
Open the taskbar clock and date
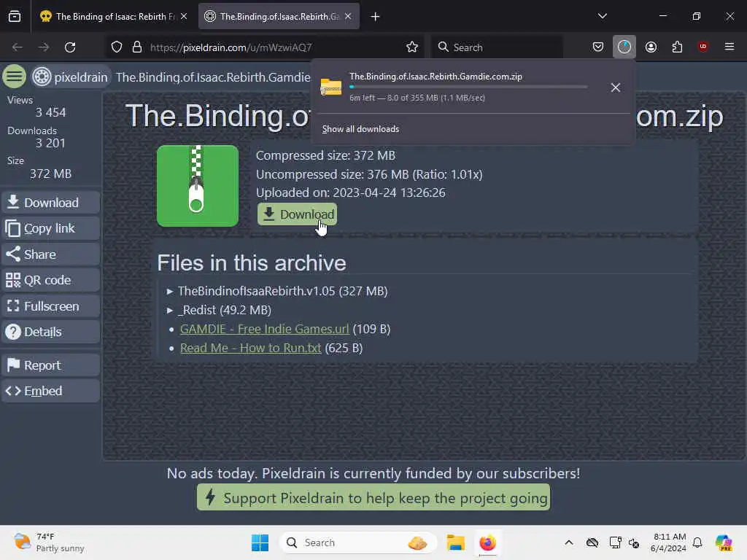click(669, 542)
